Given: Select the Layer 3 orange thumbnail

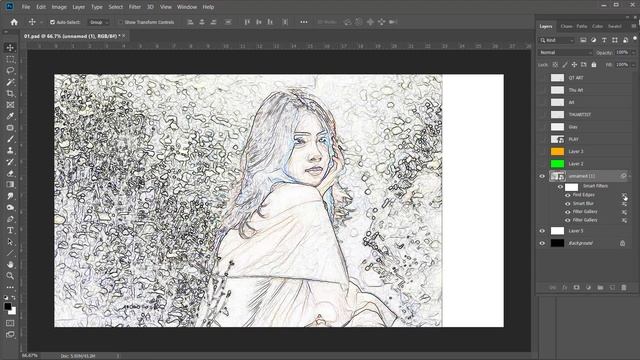Looking at the screenshot, I should tap(557, 151).
